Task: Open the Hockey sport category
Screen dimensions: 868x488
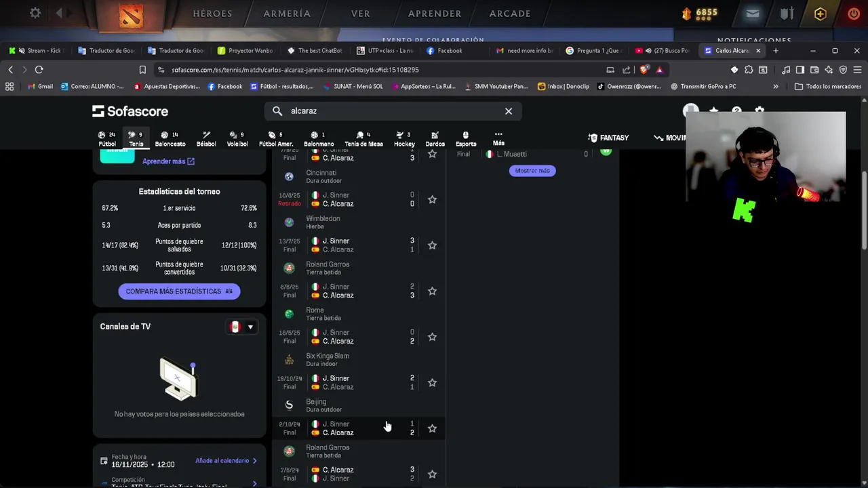Action: 404,139
